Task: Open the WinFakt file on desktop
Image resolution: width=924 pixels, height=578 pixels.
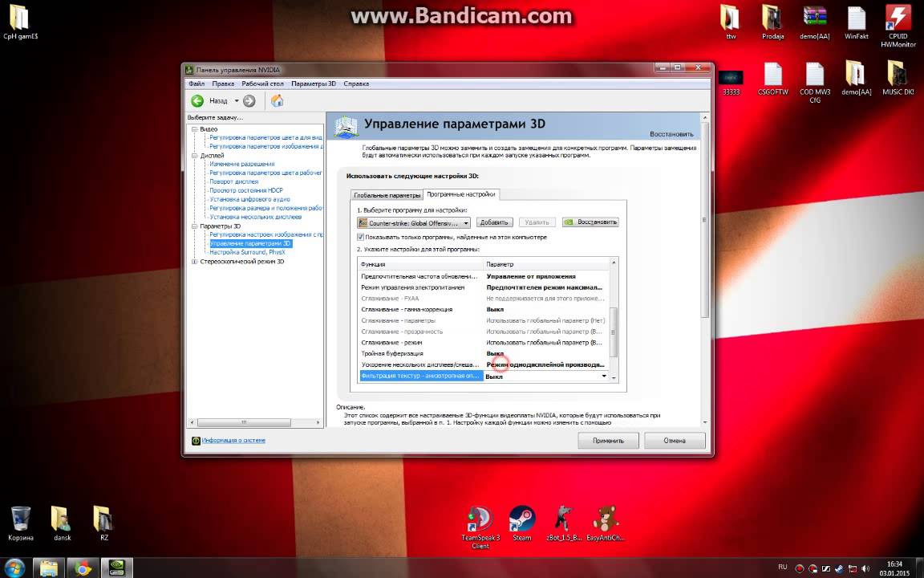Action: (x=857, y=22)
